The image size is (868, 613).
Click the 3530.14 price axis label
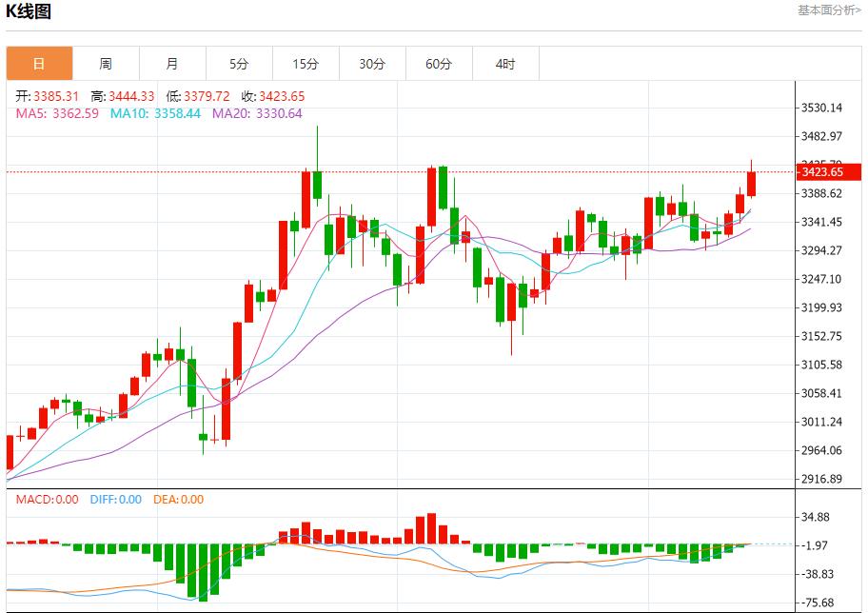pos(822,109)
